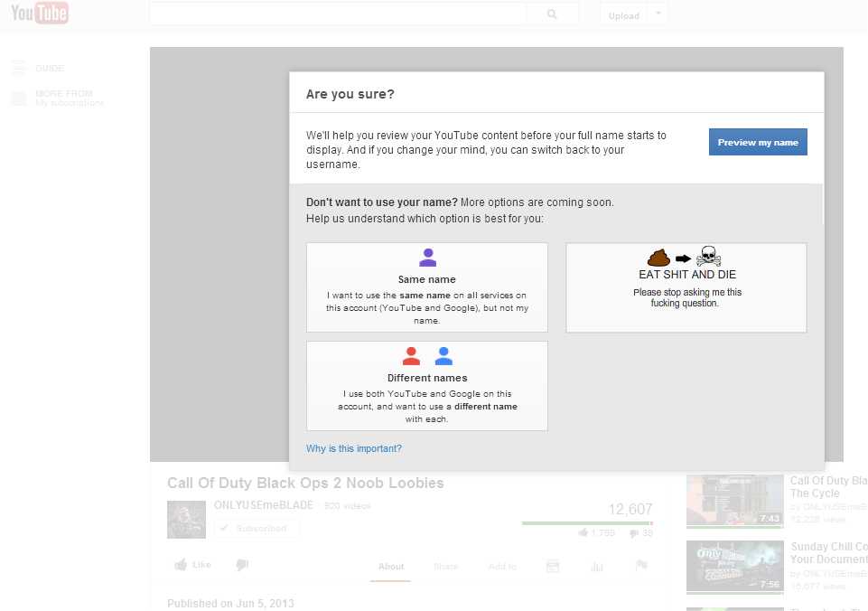
Task: Click the report flag icon
Action: click(641, 566)
